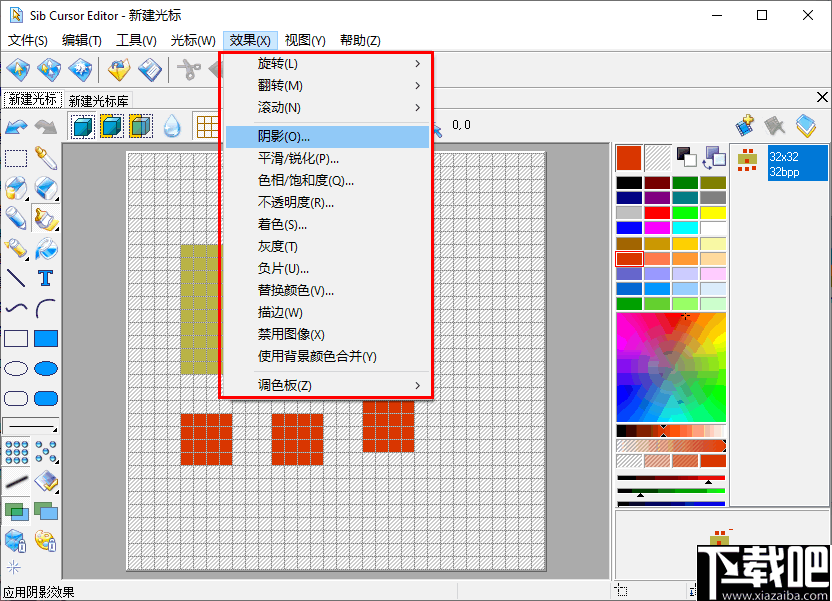Toggle the grid display icon

pyautogui.click(x=206, y=126)
